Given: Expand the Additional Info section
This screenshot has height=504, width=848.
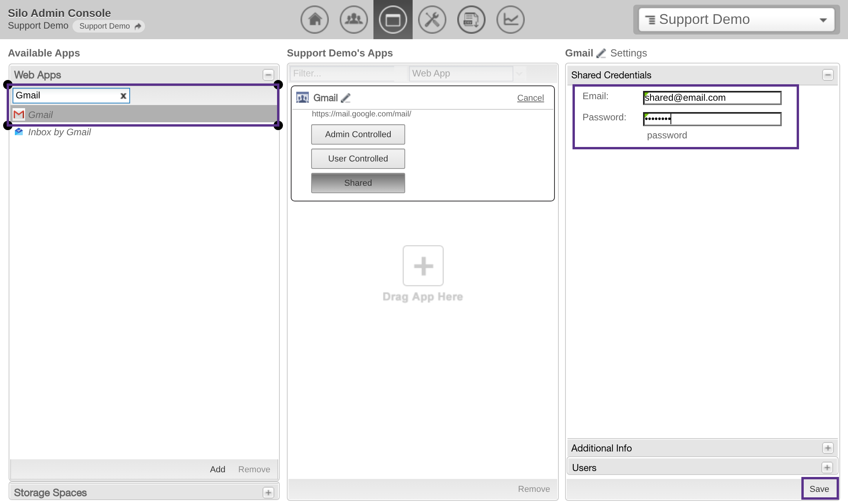Looking at the screenshot, I should pyautogui.click(x=828, y=448).
